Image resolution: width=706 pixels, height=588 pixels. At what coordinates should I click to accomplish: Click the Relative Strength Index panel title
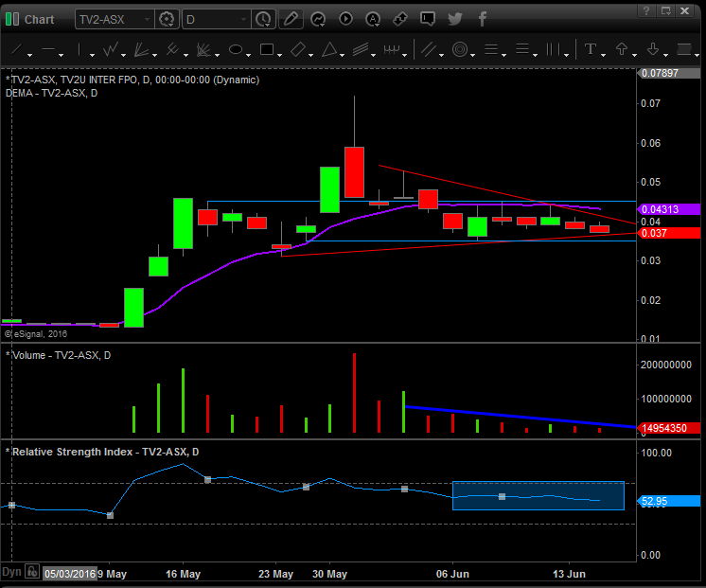pos(105,452)
